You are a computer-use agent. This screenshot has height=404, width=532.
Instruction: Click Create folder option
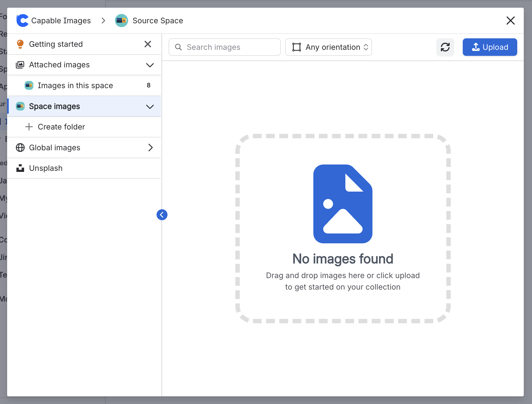point(61,127)
